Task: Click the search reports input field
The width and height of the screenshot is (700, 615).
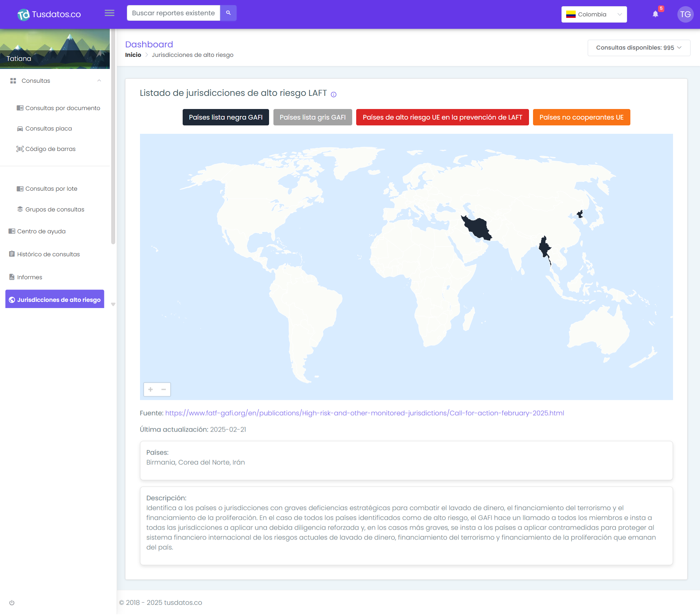Action: coord(173,13)
